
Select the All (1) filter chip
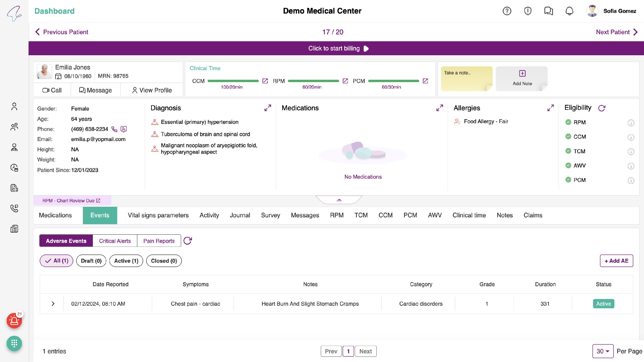(x=56, y=261)
